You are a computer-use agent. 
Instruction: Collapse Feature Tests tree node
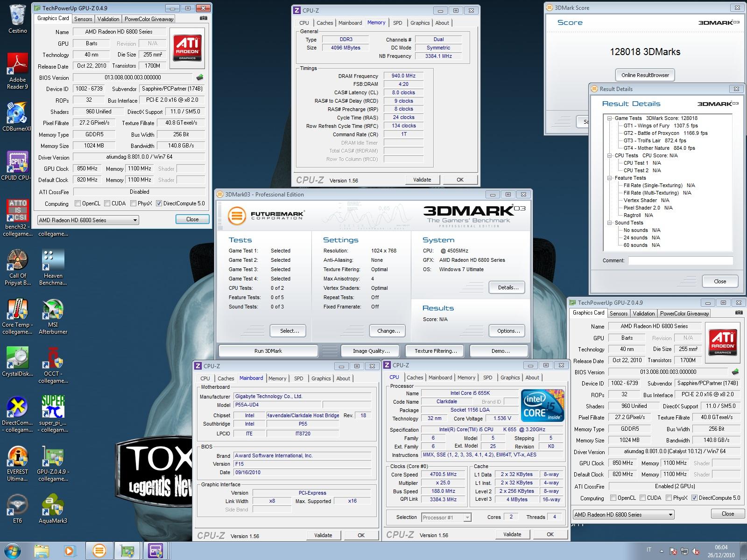(610, 178)
